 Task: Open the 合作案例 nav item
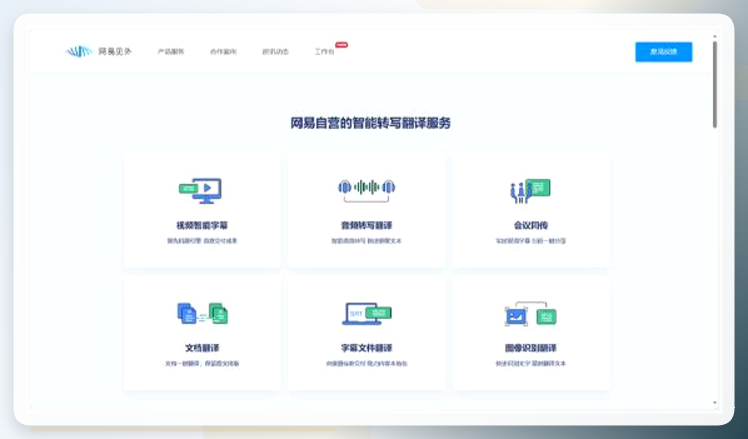pyautogui.click(x=223, y=52)
